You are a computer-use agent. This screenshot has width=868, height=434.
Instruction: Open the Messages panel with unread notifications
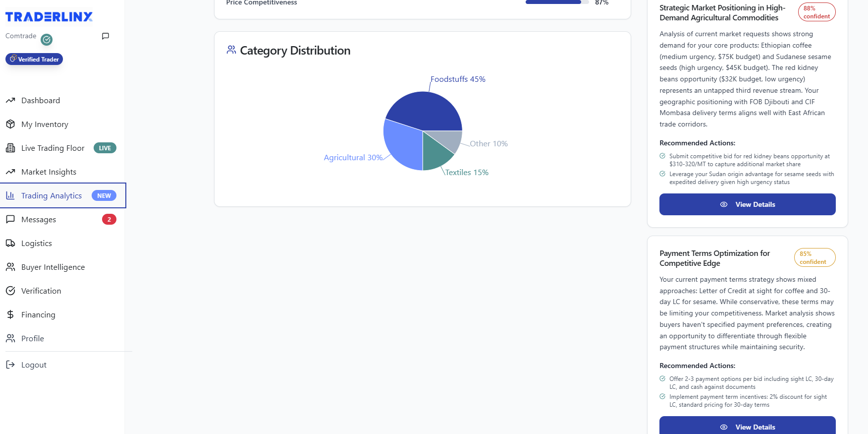click(38, 219)
